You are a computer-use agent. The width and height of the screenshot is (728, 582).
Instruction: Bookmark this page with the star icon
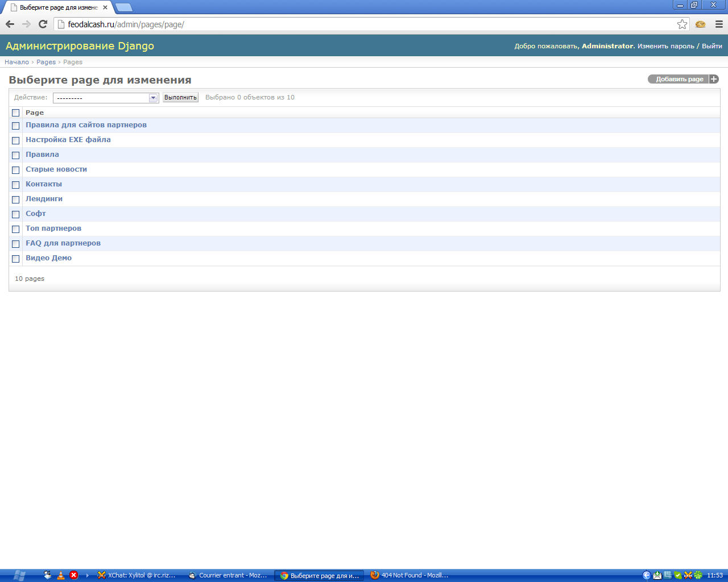pyautogui.click(x=682, y=24)
